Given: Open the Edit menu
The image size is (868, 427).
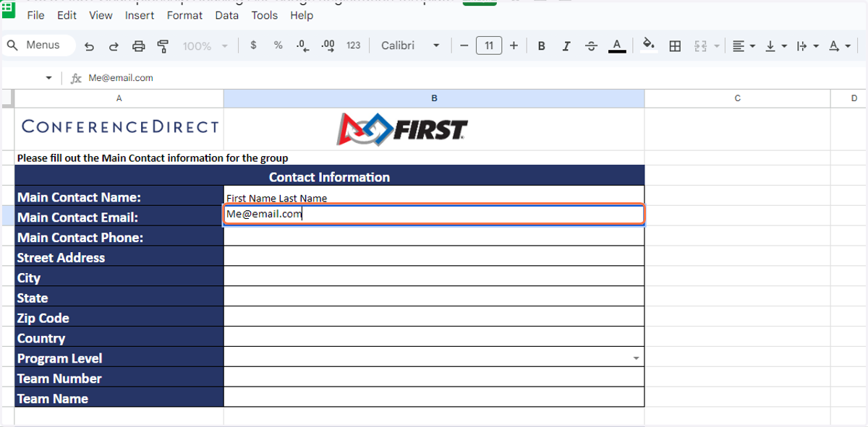Looking at the screenshot, I should [x=67, y=15].
